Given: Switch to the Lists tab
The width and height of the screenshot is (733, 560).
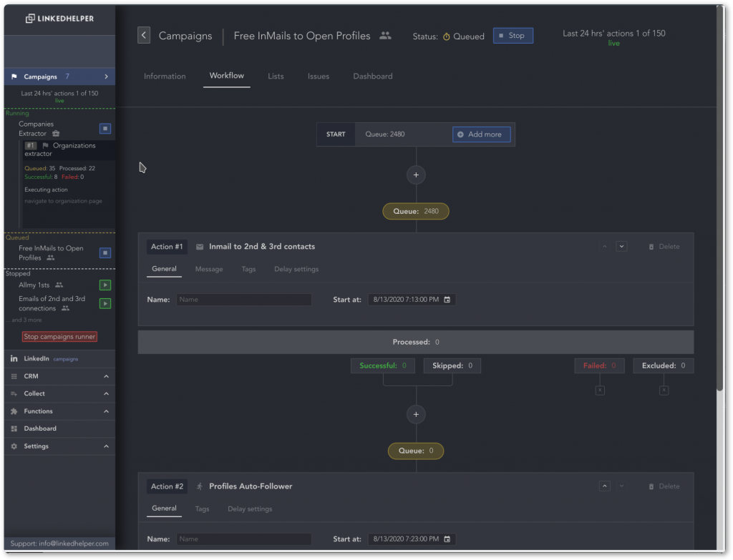Looking at the screenshot, I should pos(276,76).
